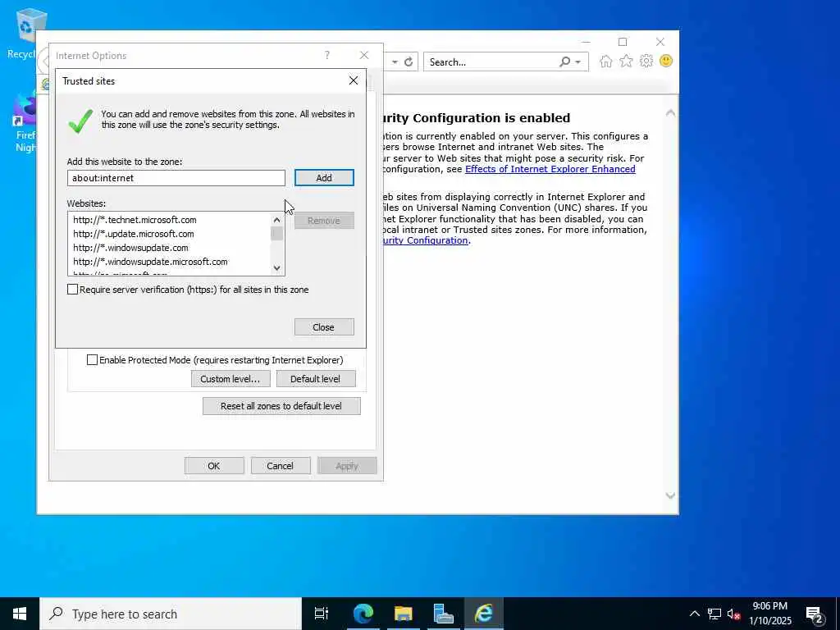The height and width of the screenshot is (630, 840).
Task: Toggle Require server verification checkbox
Action: click(72, 290)
